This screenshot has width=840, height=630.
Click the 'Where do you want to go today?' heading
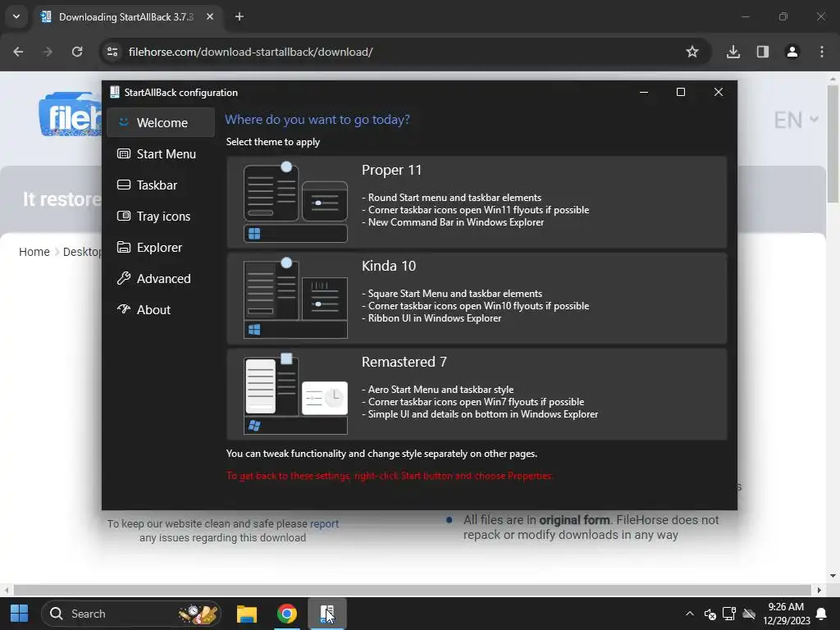[317, 120]
